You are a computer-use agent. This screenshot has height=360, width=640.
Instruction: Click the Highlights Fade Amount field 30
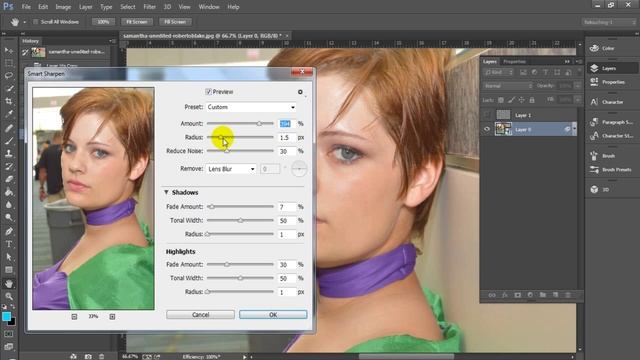point(287,265)
